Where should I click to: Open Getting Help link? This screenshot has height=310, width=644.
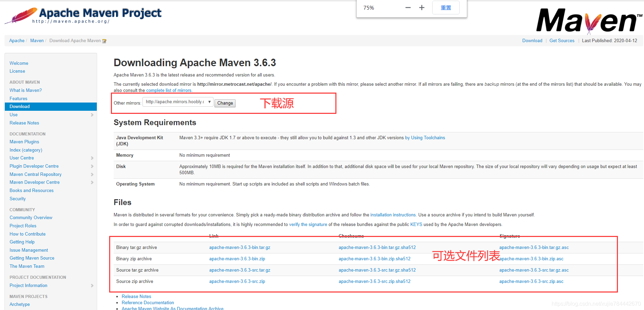(22, 242)
